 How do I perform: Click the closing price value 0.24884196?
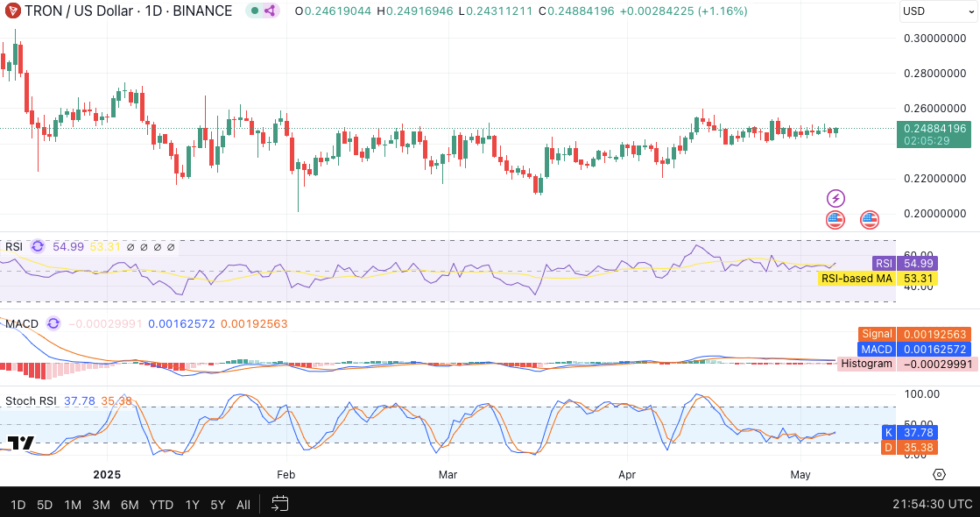click(582, 11)
